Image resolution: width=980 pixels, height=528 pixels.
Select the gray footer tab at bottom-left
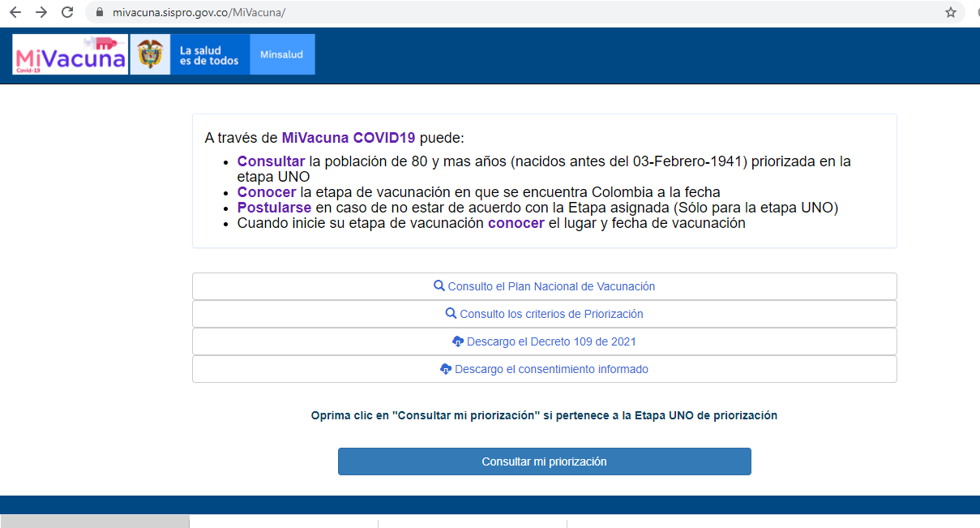(94, 522)
